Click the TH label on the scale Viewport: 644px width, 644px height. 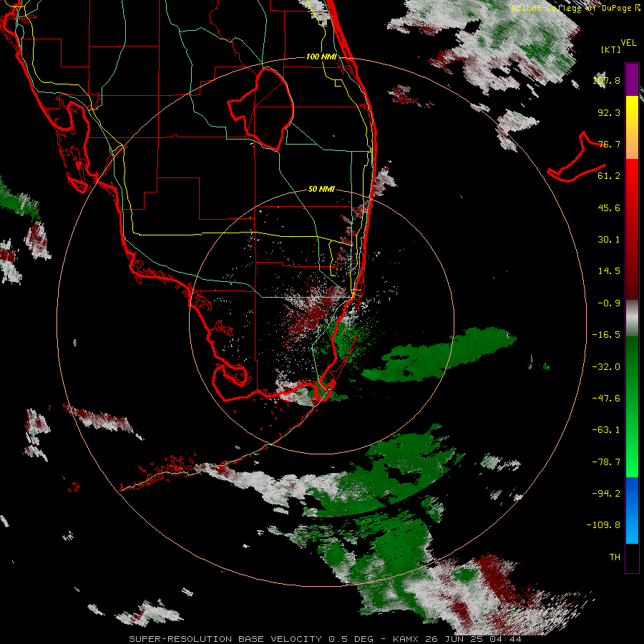click(615, 557)
